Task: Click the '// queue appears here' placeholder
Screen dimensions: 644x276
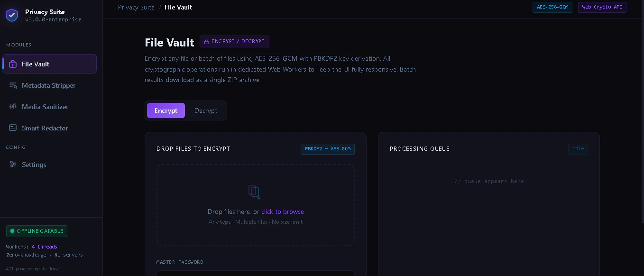Action: [x=489, y=182]
